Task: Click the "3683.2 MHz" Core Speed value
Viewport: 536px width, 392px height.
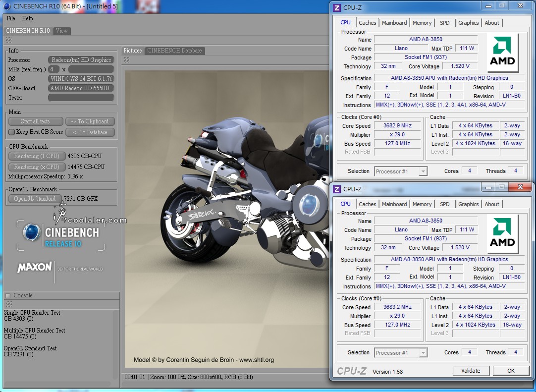Action: (398, 307)
